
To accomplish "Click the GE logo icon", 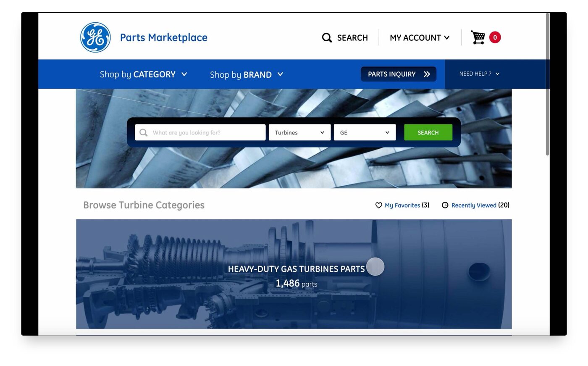I will click(95, 37).
